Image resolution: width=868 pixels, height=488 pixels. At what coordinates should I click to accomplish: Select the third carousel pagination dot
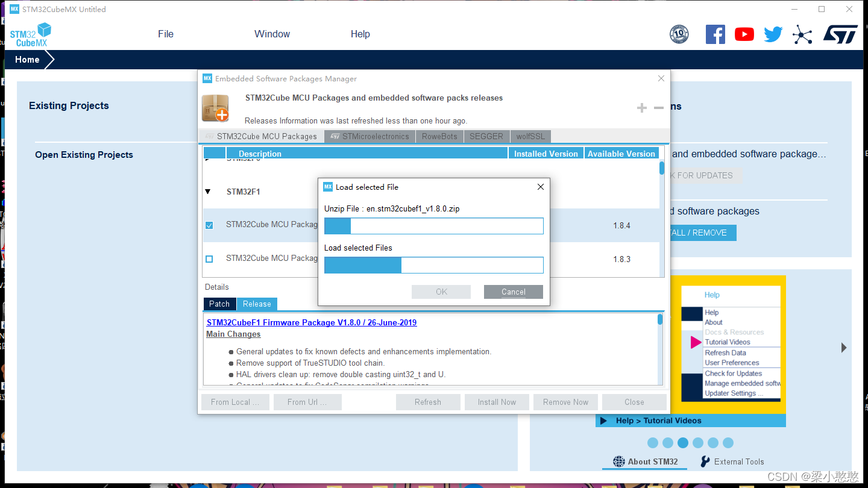coord(683,443)
